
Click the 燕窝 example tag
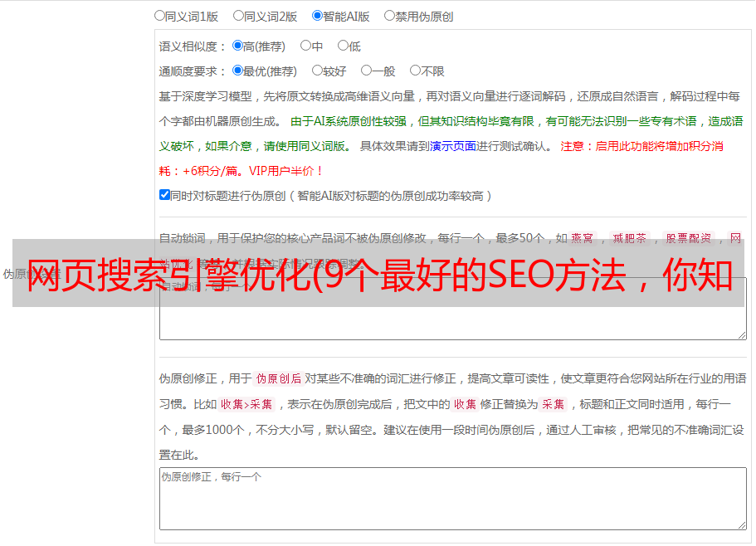pyautogui.click(x=583, y=238)
